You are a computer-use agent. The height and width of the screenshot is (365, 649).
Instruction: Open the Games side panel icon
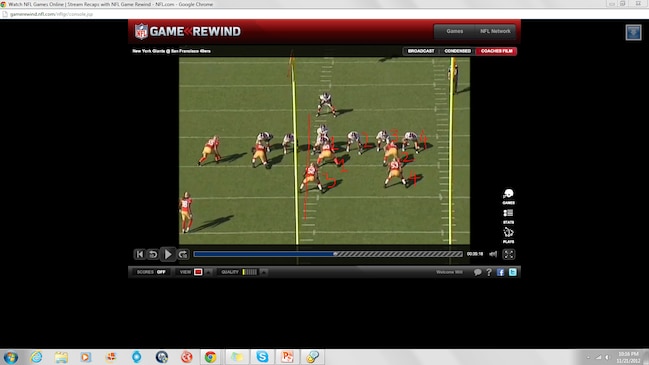(x=508, y=197)
